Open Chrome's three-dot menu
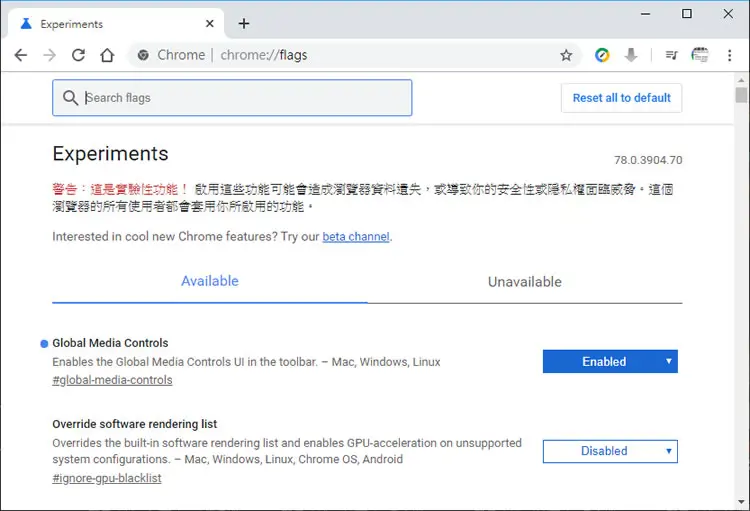Image resolution: width=750 pixels, height=511 pixels. (729, 56)
